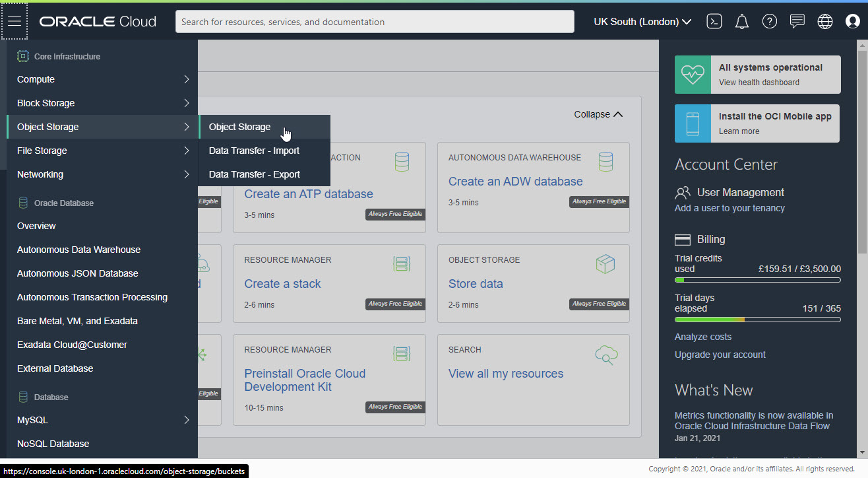Open the UK South (London) region dropdown

pyautogui.click(x=642, y=22)
